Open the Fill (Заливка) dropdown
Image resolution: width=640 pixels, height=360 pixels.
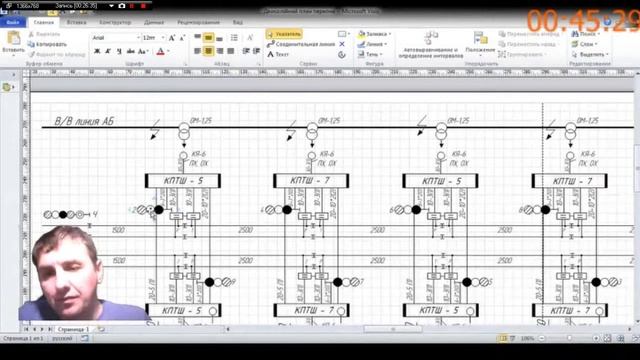374,34
